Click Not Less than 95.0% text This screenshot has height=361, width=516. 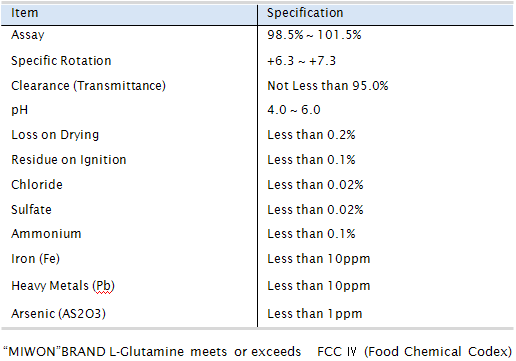(x=328, y=86)
